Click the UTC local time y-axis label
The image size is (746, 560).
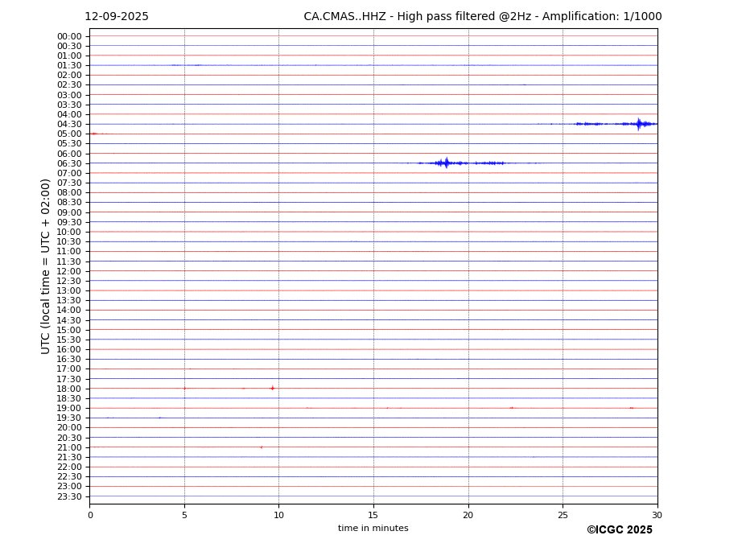45,266
